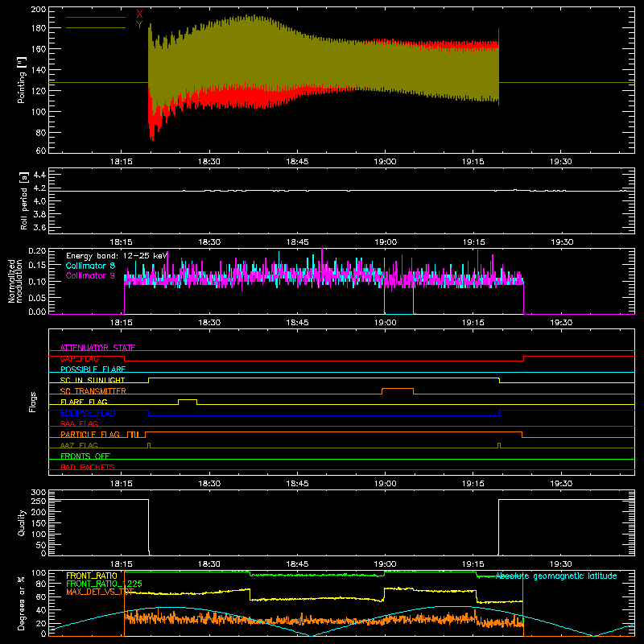644x644 pixels.
Task: Select the yellow FRONT_RATIO legend label
Action: tap(92, 576)
